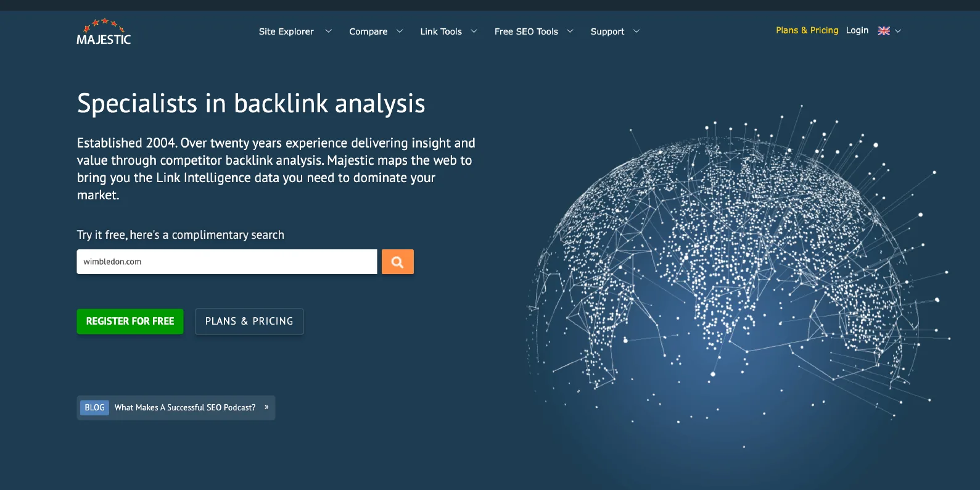Click the Register For Free button

click(x=130, y=322)
